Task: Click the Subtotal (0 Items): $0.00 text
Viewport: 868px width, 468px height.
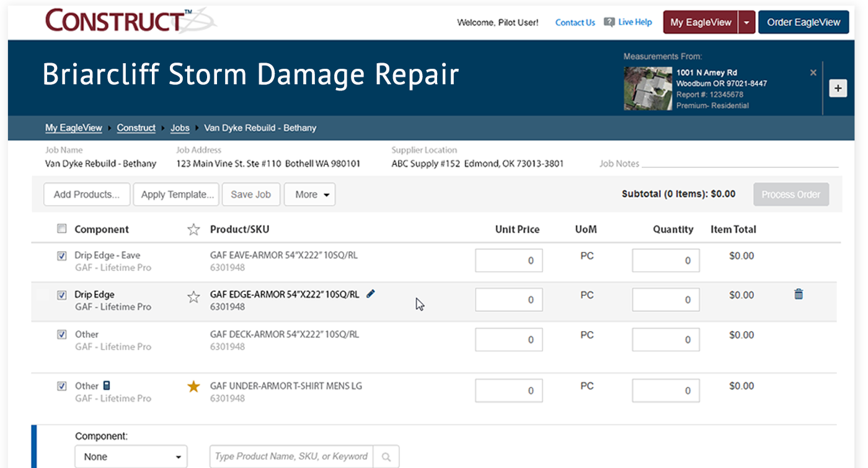Action: (678, 194)
